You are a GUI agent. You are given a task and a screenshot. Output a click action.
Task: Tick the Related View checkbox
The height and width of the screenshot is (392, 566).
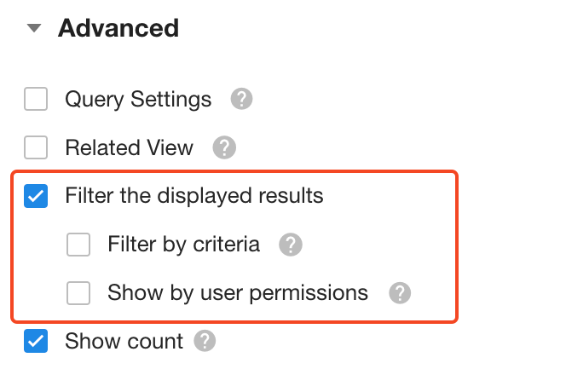[x=36, y=148]
